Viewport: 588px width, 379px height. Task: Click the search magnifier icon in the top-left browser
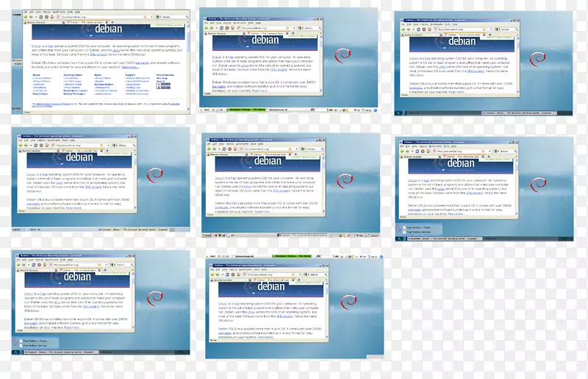(185, 16)
